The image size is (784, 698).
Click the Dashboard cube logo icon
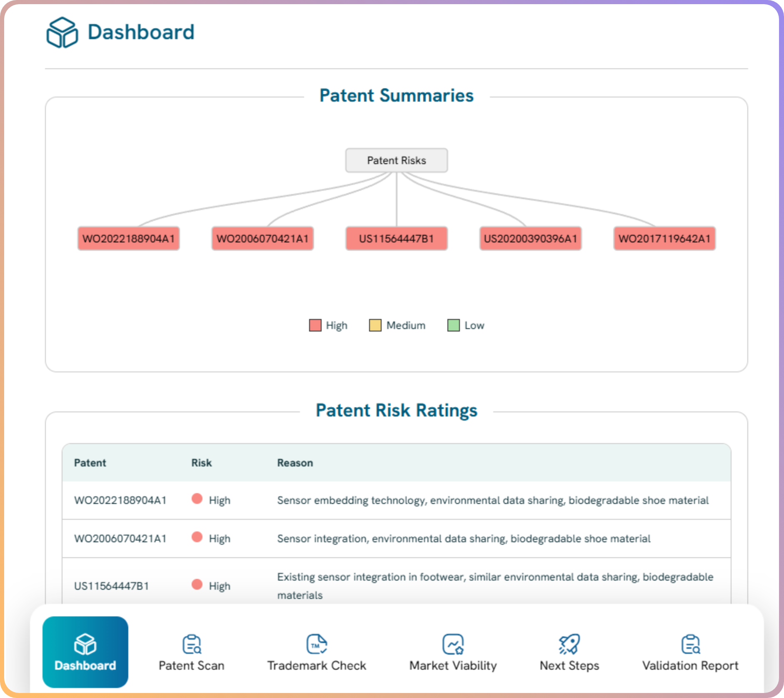coord(62,32)
